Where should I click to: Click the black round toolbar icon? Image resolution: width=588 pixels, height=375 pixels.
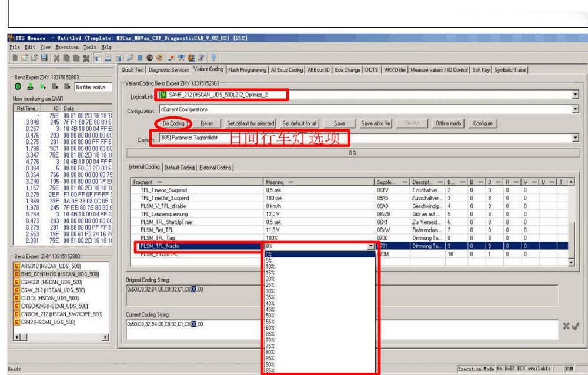149,58
